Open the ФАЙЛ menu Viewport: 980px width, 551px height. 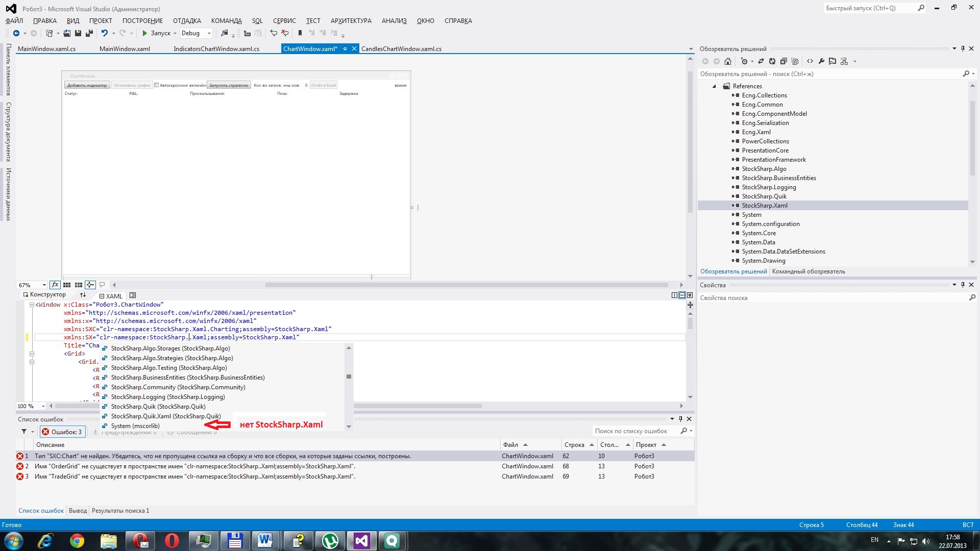click(x=14, y=21)
